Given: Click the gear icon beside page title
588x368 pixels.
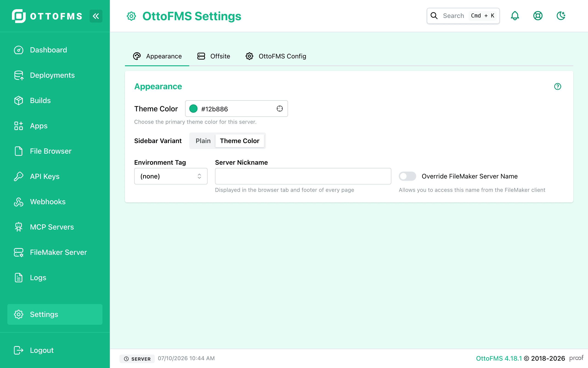Looking at the screenshot, I should click(131, 16).
